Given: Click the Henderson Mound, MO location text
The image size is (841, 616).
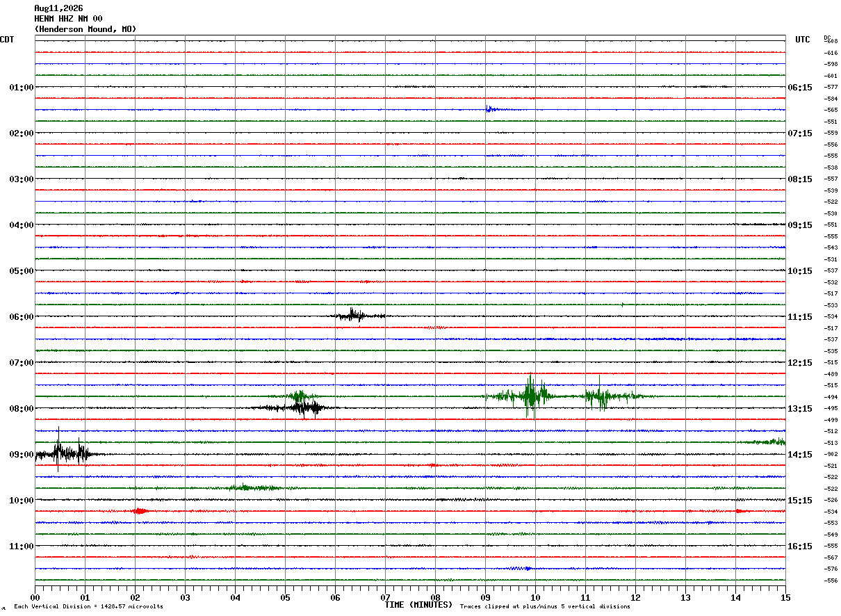Looking at the screenshot, I should 85,29.
